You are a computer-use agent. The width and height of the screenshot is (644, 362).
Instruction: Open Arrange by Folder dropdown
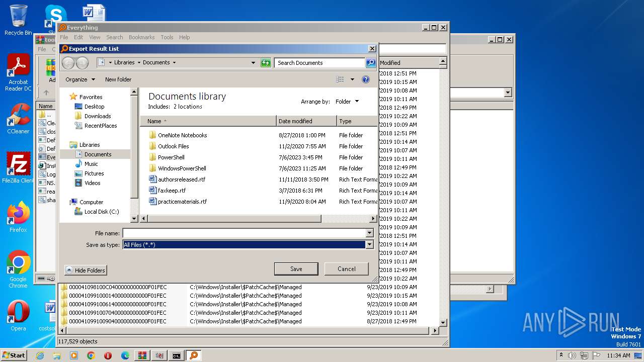pos(347,102)
